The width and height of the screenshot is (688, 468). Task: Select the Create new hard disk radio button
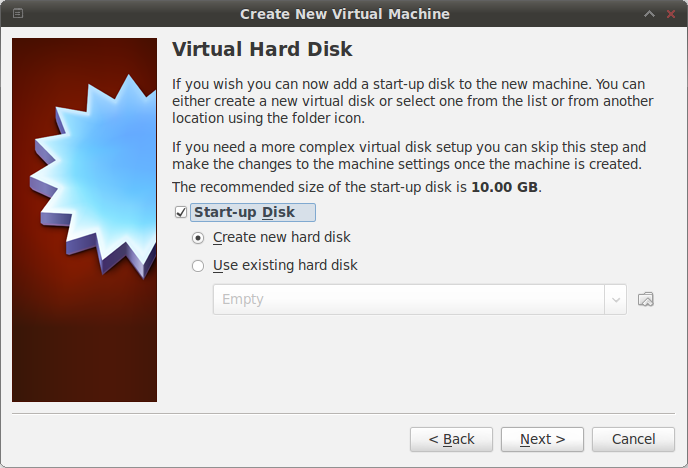point(198,238)
